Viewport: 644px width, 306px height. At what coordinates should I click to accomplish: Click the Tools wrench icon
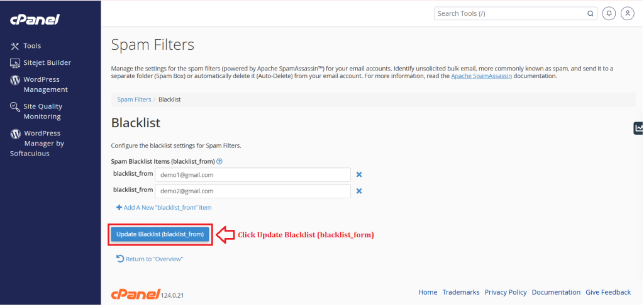tap(15, 46)
